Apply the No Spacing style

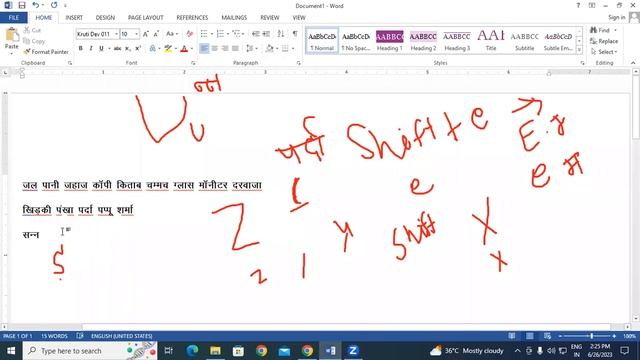(356, 41)
